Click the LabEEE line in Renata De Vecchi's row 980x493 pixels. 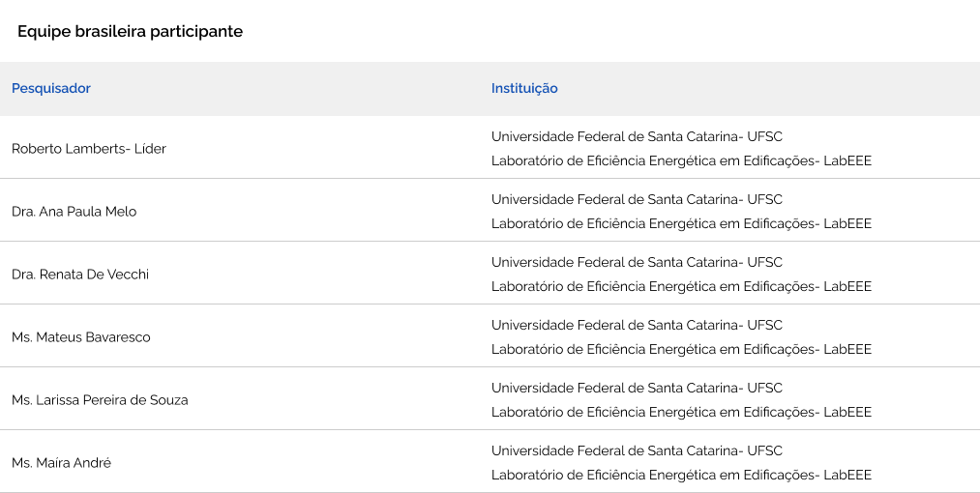coord(681,287)
